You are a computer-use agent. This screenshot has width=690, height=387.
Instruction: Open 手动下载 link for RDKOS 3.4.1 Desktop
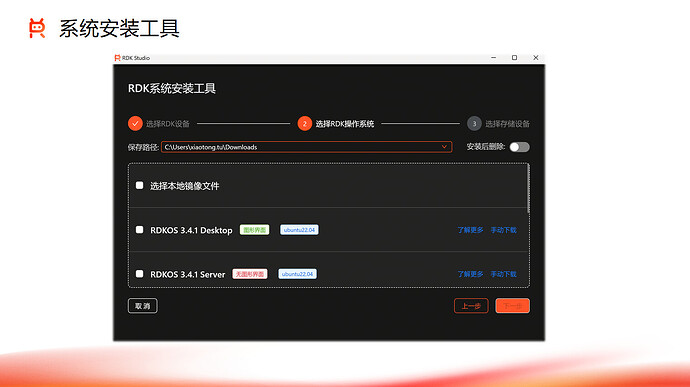[503, 230]
